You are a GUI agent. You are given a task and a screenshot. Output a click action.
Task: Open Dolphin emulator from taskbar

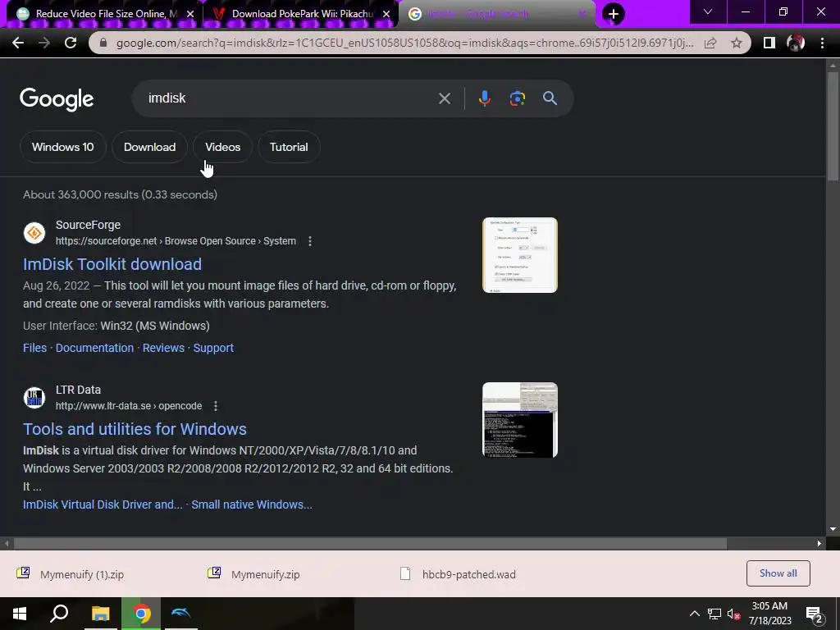[180, 614]
